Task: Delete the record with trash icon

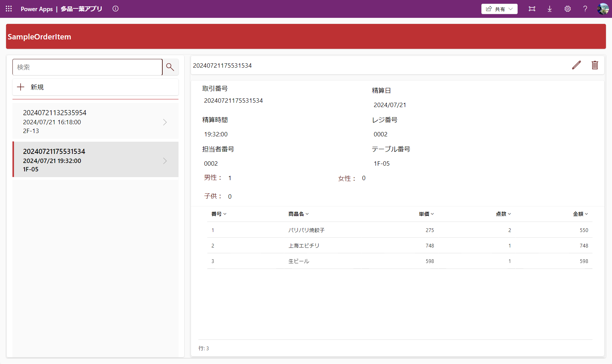Action: [x=595, y=65]
